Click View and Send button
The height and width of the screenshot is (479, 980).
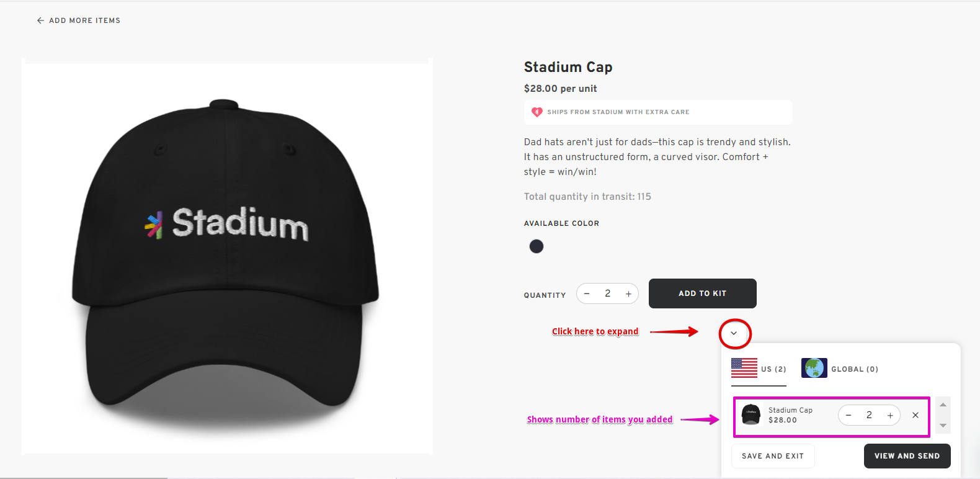click(907, 456)
